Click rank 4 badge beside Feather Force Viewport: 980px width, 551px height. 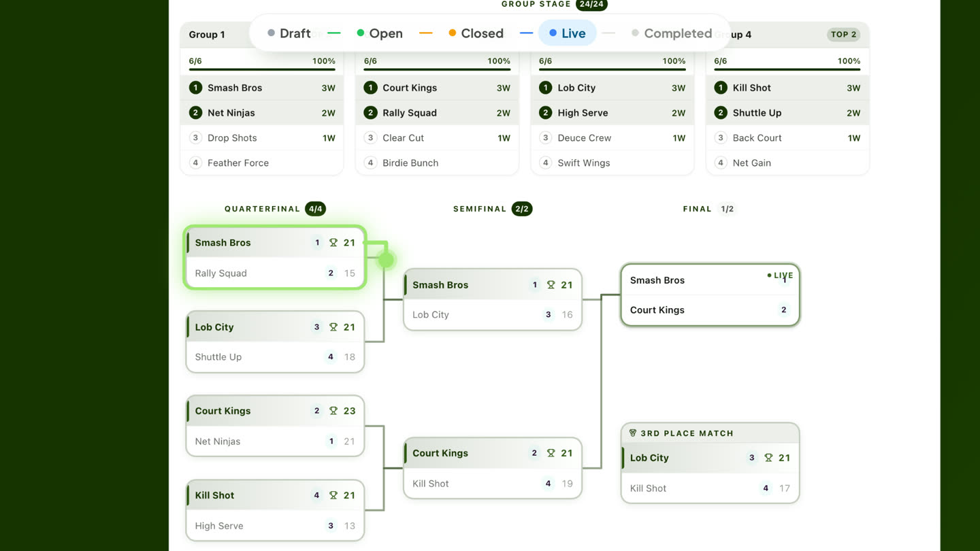point(195,163)
